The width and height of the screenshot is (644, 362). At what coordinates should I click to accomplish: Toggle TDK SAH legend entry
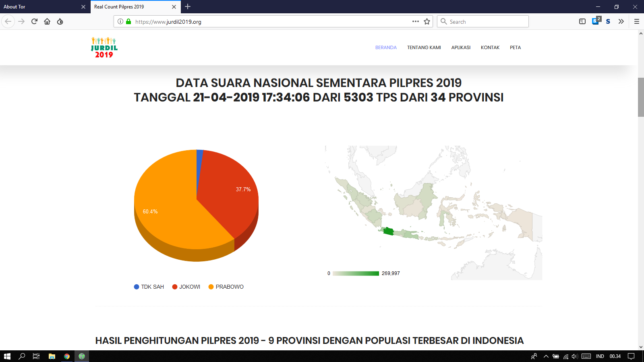click(149, 287)
